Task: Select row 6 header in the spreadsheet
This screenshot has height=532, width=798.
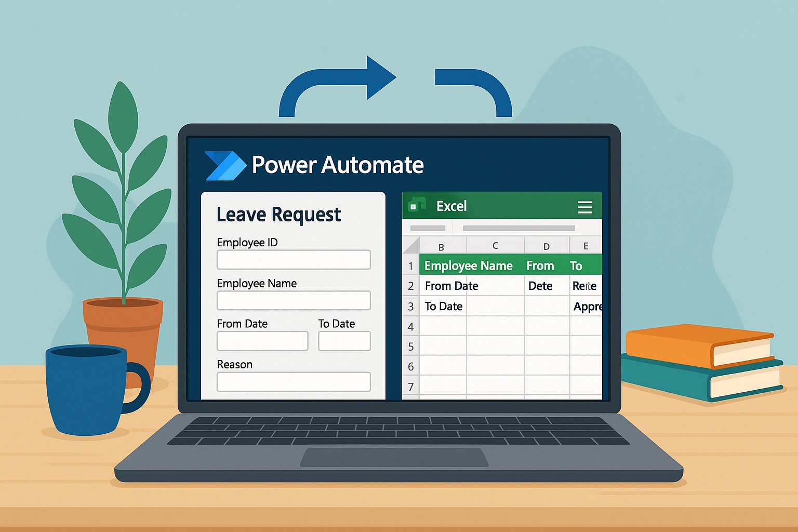Action: click(410, 367)
